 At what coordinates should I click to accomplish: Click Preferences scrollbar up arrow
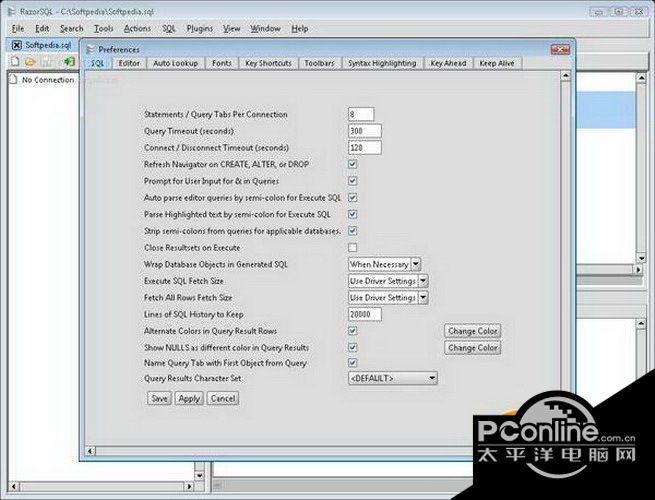click(565, 76)
